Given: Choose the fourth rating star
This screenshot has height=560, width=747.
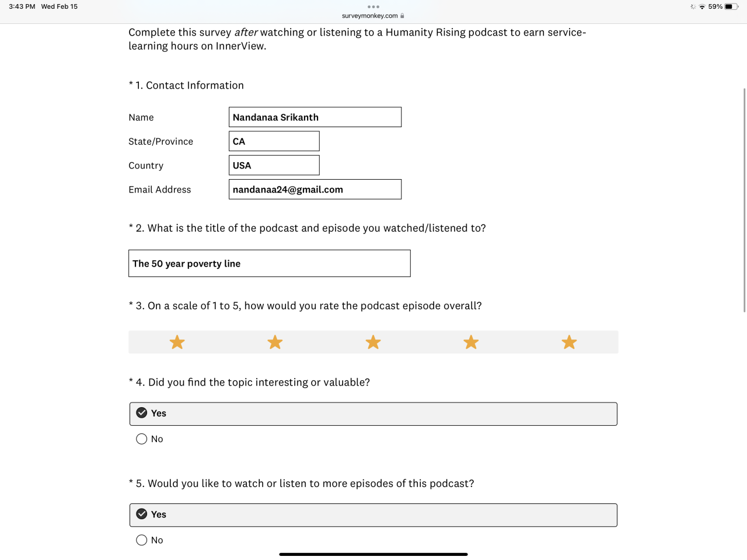Looking at the screenshot, I should click(x=471, y=342).
